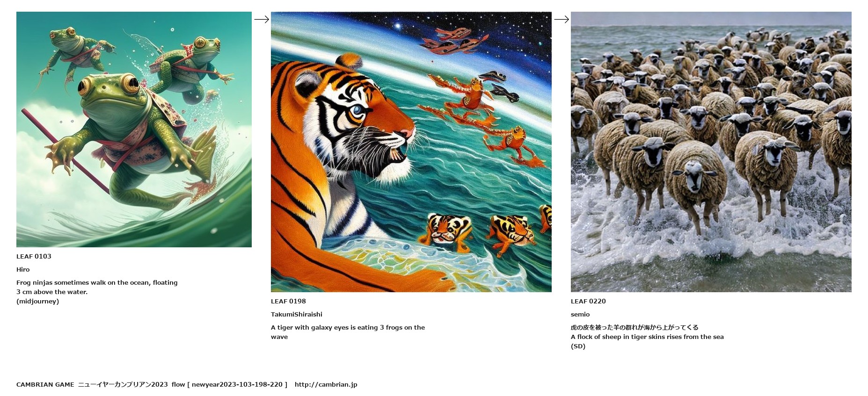
Task: Click the LEAF 0103 label
Action: (34, 256)
